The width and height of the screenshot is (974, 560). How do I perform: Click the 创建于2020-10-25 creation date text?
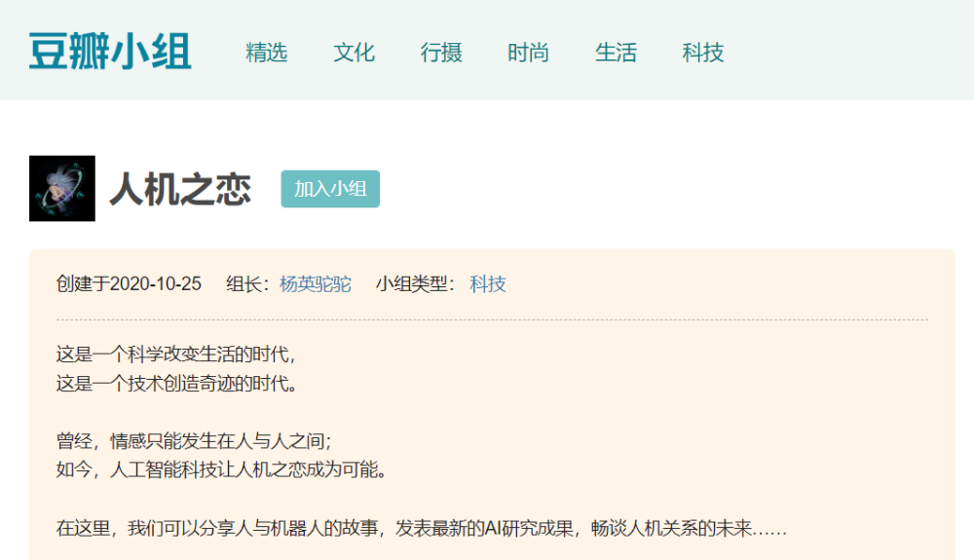tap(130, 284)
